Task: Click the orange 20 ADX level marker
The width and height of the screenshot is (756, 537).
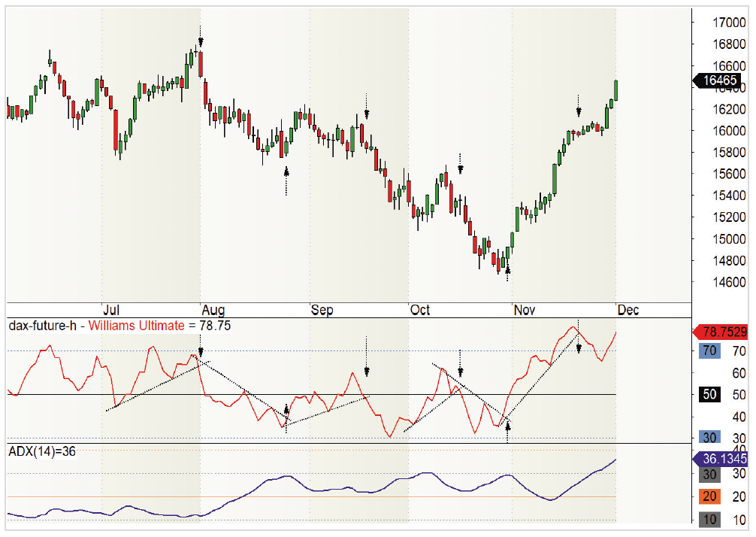Action: (709, 496)
